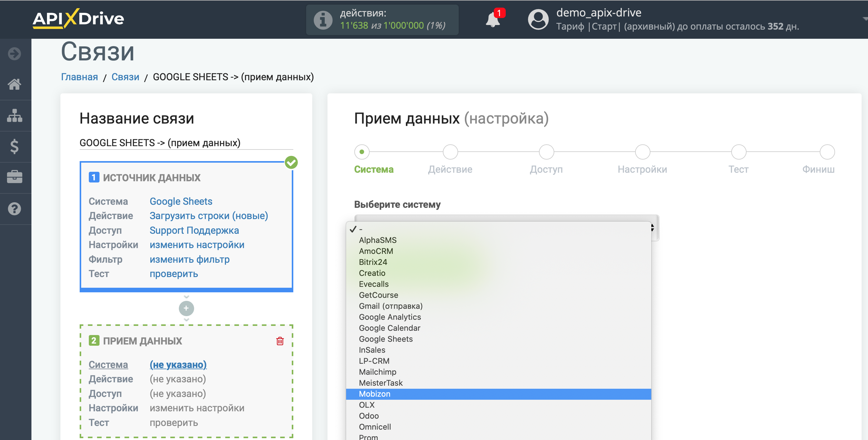The image size is (868, 440).
Task: Open the notifications bell icon
Action: pos(493,19)
